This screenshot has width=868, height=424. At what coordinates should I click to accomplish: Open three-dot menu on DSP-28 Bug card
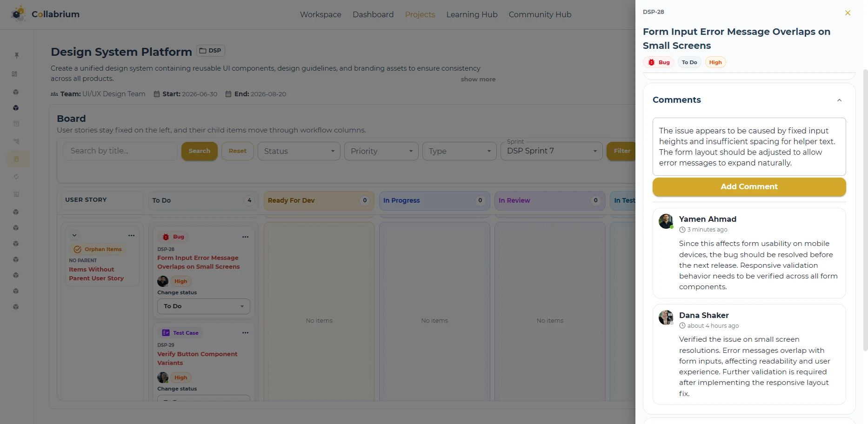tap(245, 237)
